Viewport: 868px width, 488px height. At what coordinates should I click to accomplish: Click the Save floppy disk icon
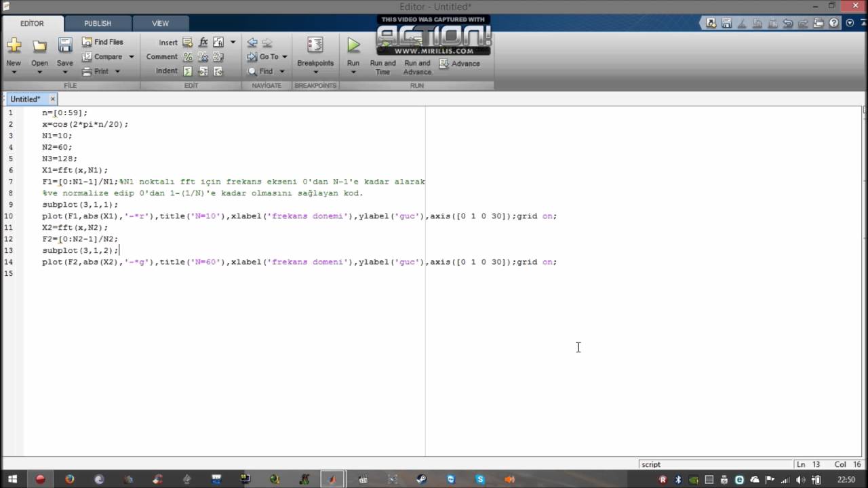65,45
